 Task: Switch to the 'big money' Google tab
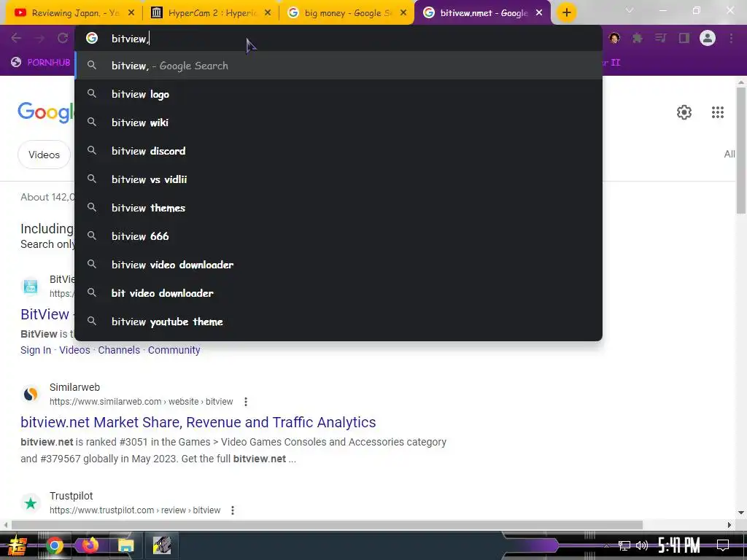click(x=347, y=13)
